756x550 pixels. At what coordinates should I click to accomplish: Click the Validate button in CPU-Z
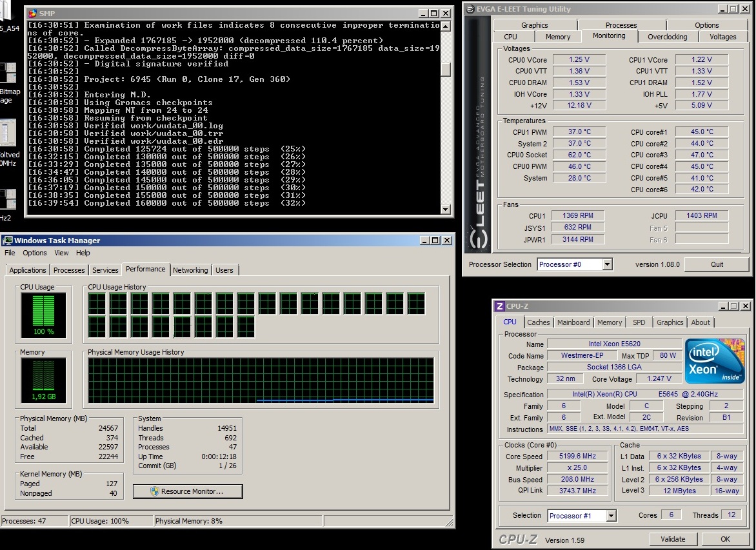pos(673,539)
